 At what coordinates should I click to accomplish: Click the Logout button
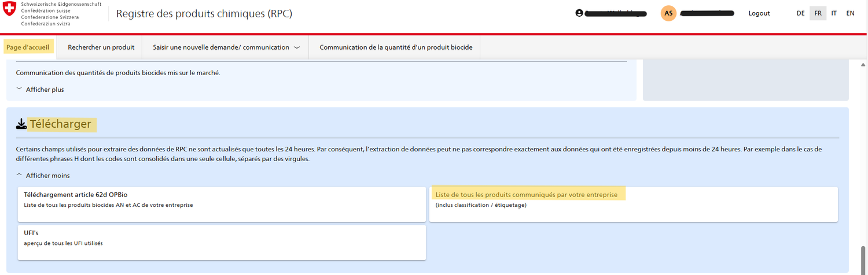pyautogui.click(x=759, y=13)
